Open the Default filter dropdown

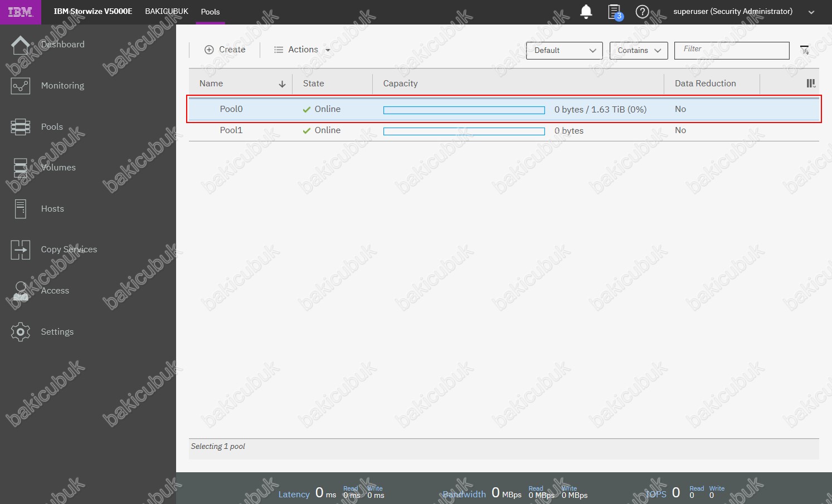565,50
